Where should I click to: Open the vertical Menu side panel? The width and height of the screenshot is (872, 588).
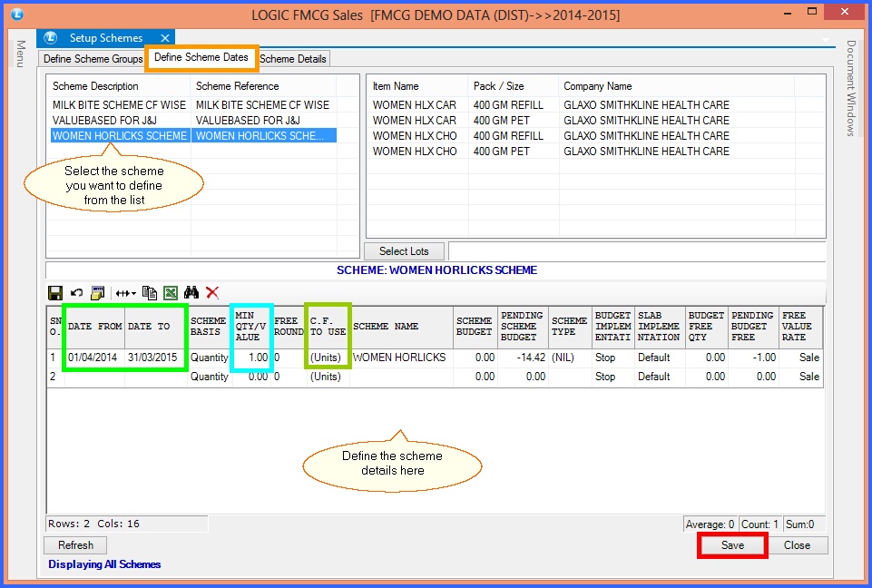pos(21,54)
